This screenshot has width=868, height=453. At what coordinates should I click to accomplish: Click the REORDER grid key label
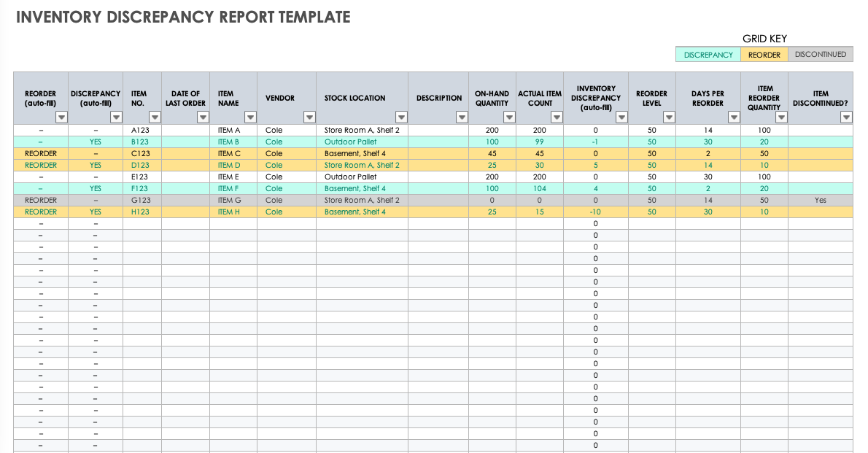click(764, 54)
